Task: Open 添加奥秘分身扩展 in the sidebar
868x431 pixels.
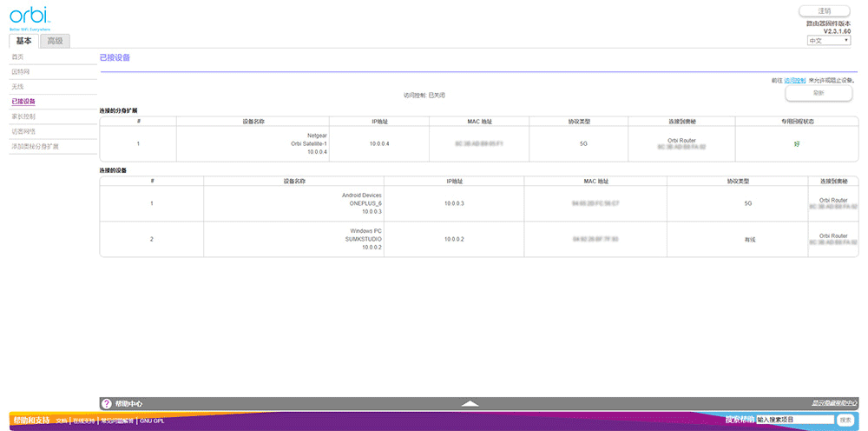Action: coord(35,146)
